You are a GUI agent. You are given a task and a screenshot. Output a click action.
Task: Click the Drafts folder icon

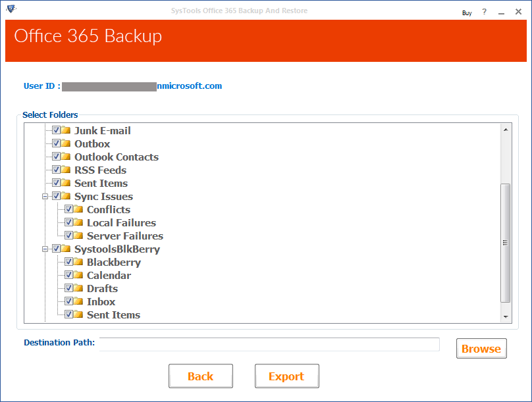point(78,288)
